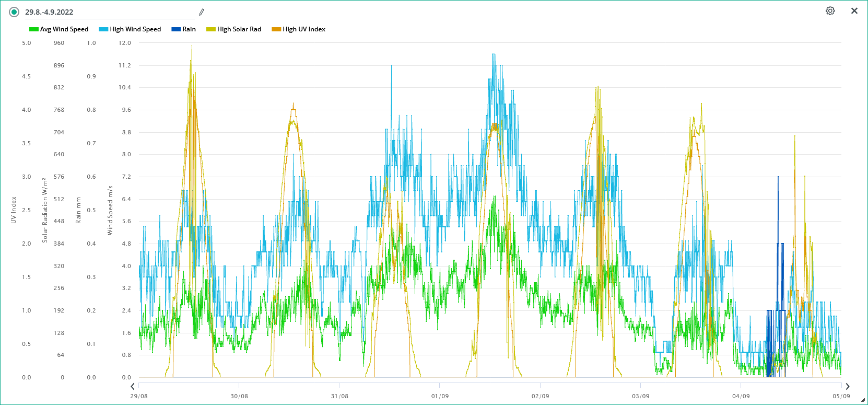Screen dimensions: 868x405
Task: Click the date range title 29.8.-4.9.2022
Action: [x=49, y=12]
